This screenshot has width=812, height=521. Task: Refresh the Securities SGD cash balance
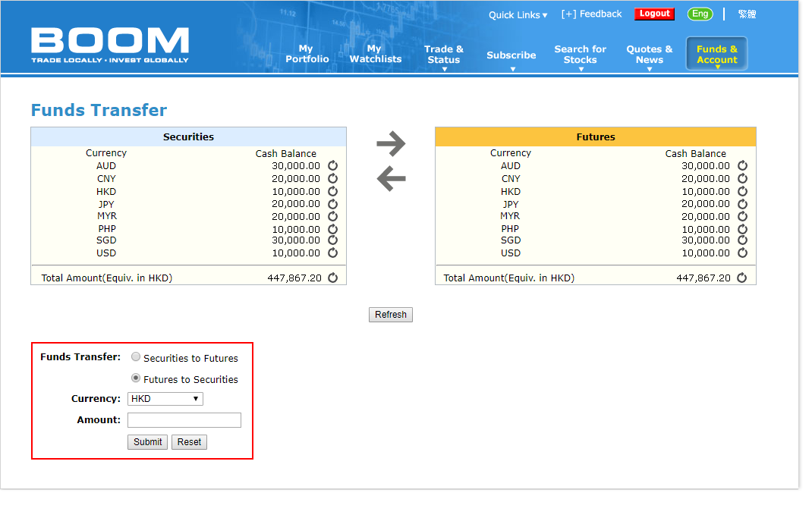point(333,240)
